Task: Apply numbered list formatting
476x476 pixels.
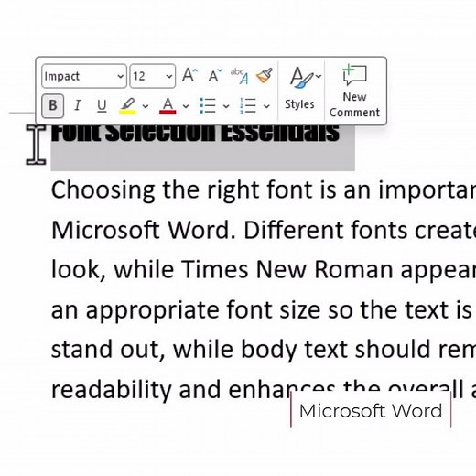Action: point(248,106)
